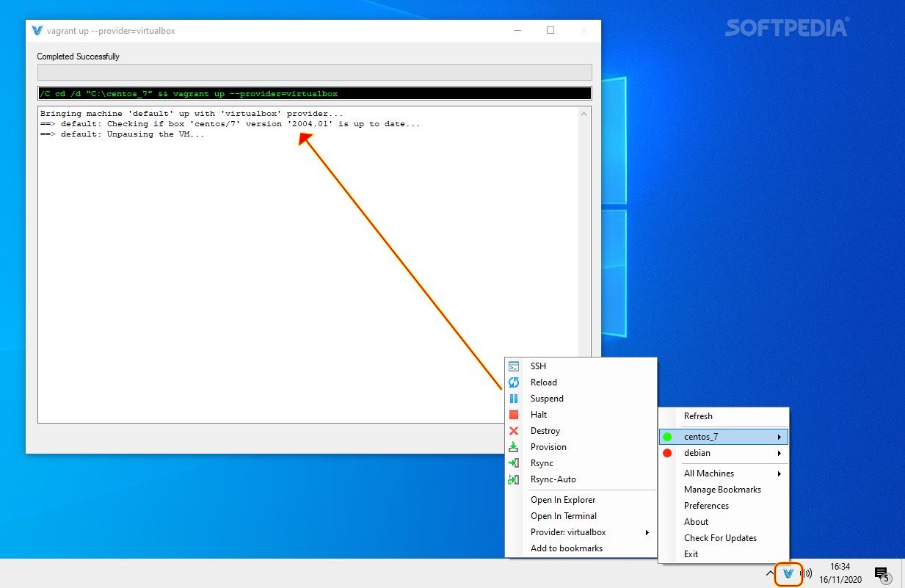This screenshot has width=905, height=588.
Task: Open About from tray menu
Action: (x=723, y=522)
